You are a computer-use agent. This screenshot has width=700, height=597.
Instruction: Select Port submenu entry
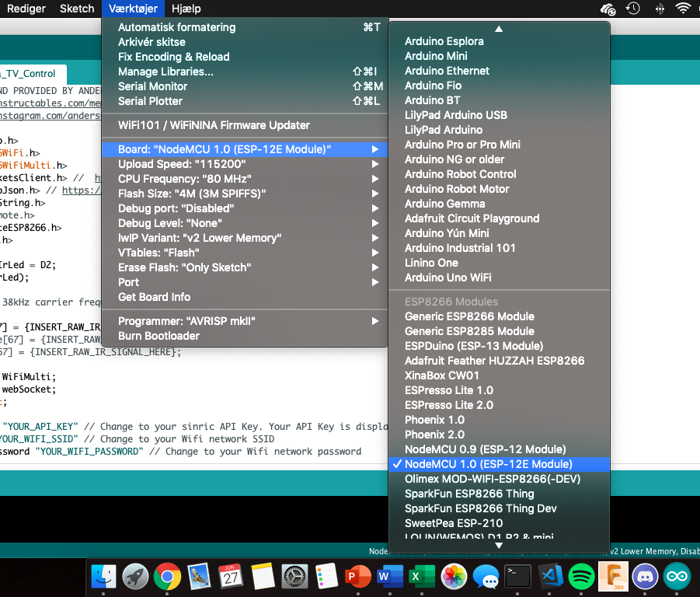tap(245, 281)
